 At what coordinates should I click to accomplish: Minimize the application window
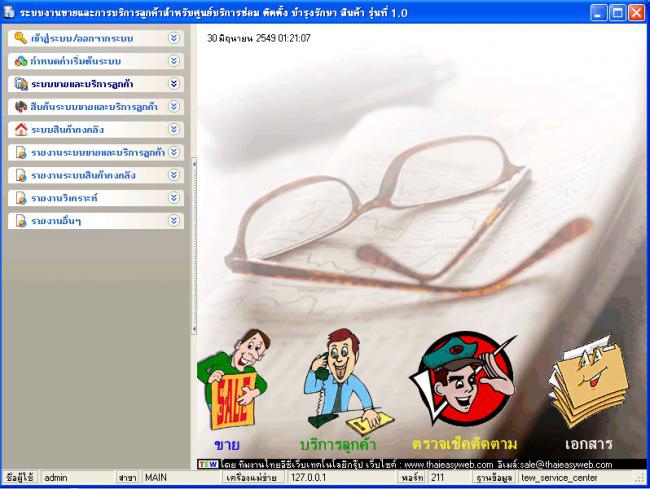pos(598,13)
